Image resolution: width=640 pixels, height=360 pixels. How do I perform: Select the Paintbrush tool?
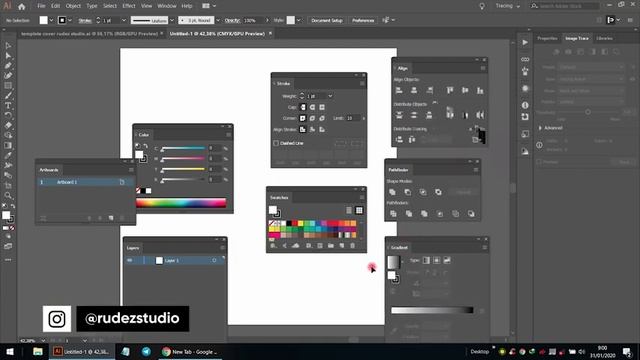coord(8,96)
